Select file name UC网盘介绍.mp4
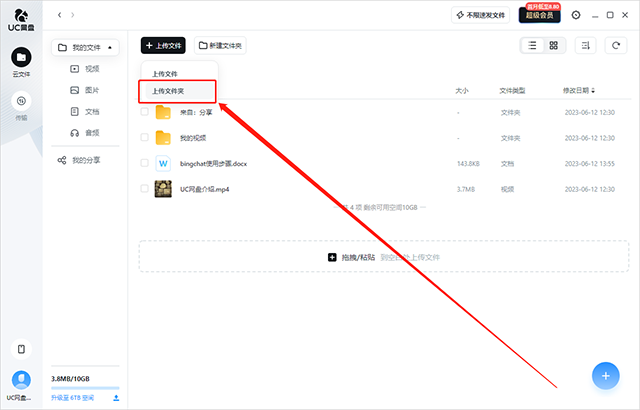 pyautogui.click(x=204, y=189)
